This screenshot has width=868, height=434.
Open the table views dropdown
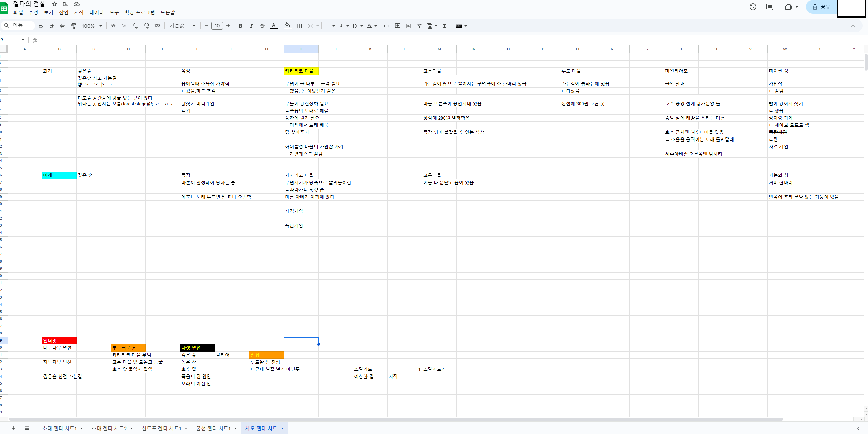[432, 26]
